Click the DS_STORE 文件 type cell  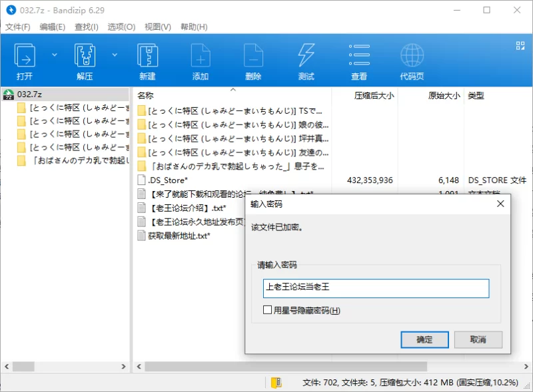(x=497, y=180)
